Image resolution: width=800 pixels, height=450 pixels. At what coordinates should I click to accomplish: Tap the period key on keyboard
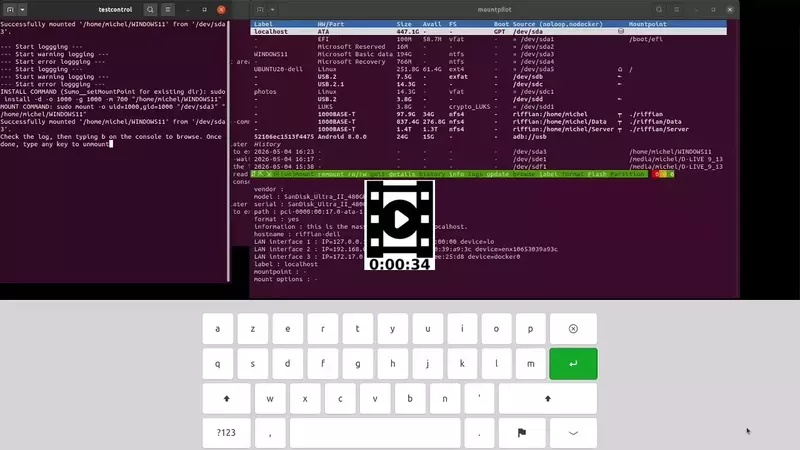tap(479, 433)
